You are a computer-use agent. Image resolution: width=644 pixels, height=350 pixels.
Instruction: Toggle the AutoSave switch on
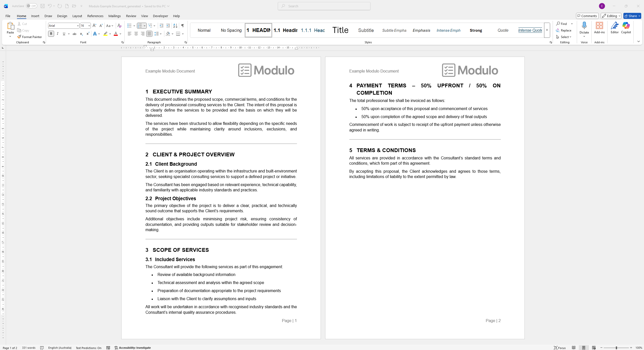coord(32,6)
